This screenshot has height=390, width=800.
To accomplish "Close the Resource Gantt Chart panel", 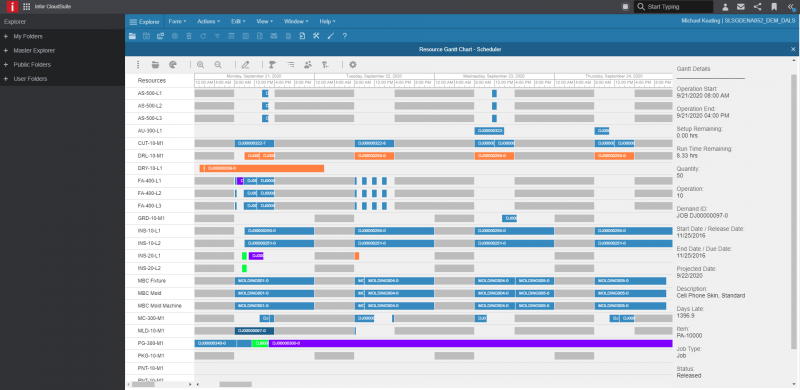I will (793, 49).
